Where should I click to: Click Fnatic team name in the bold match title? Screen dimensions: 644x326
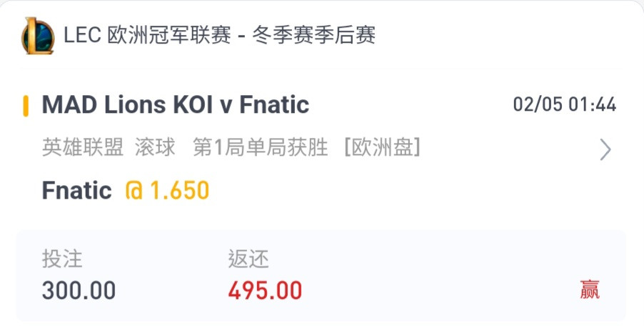tap(274, 105)
